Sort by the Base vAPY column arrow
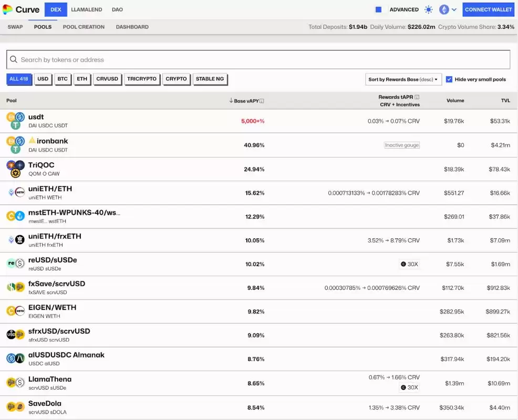The image size is (518, 420). click(x=231, y=101)
